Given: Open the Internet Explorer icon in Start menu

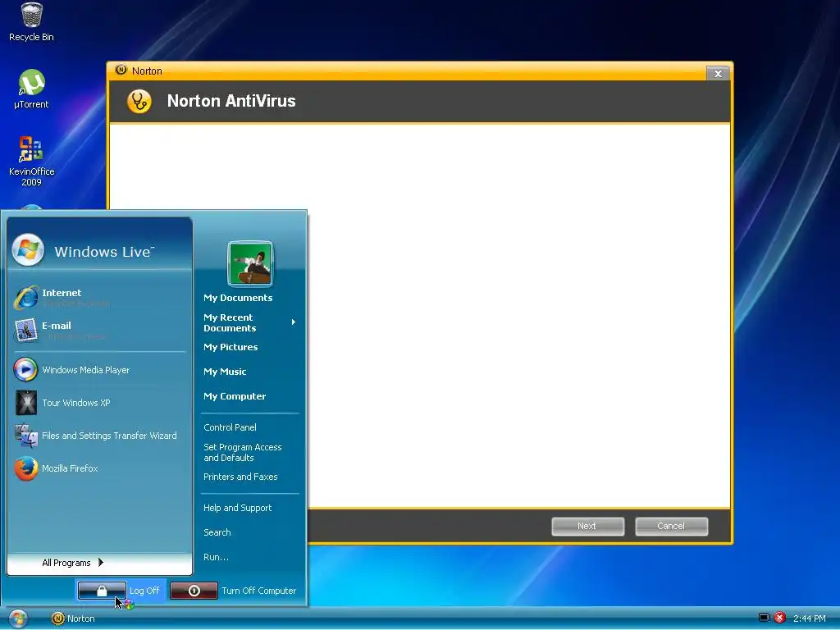Looking at the screenshot, I should (x=26, y=297).
